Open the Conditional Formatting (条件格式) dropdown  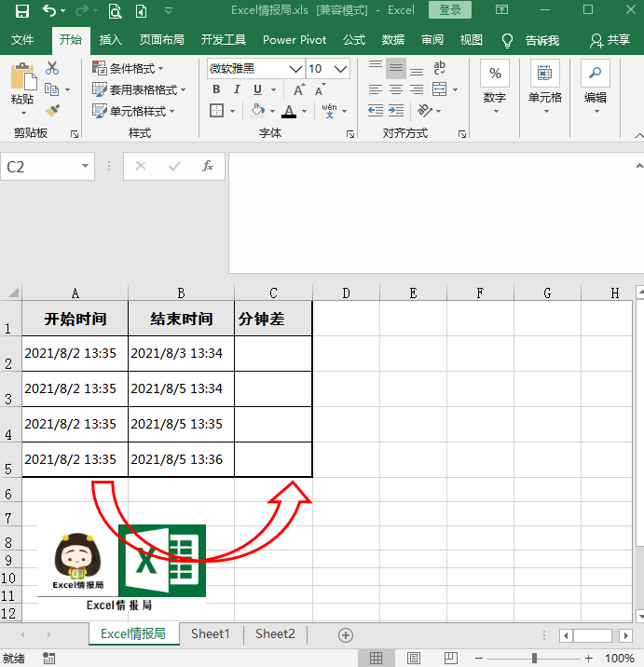pyautogui.click(x=130, y=69)
